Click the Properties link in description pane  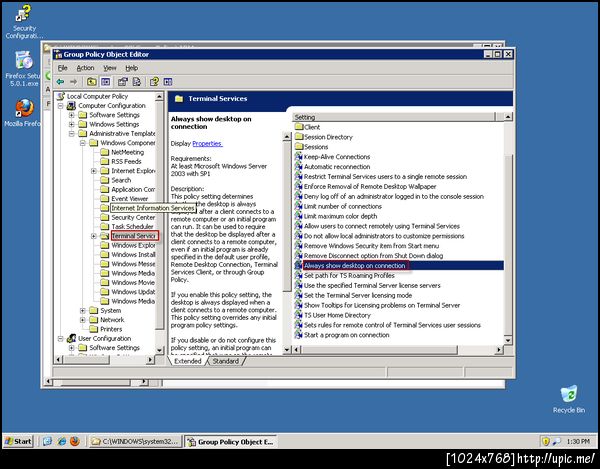pos(207,143)
